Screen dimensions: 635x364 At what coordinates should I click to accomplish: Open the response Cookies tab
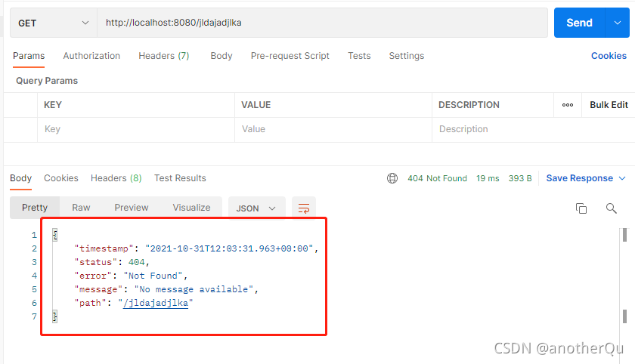tap(61, 178)
